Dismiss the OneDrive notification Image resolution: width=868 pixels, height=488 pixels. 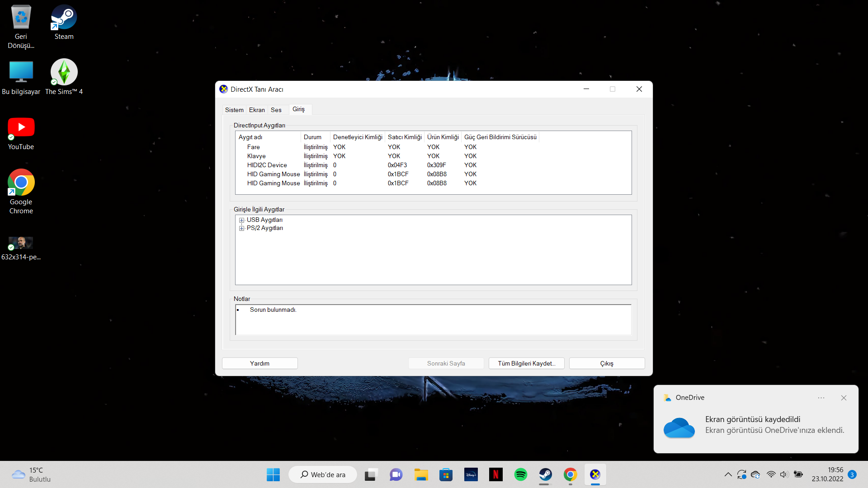pyautogui.click(x=844, y=398)
